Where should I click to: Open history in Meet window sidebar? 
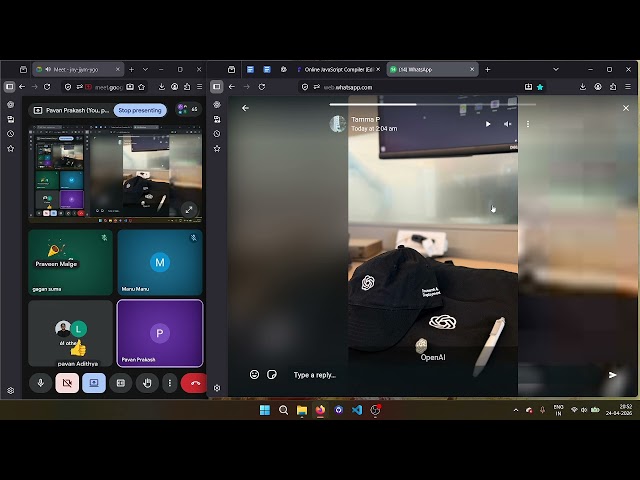[x=11, y=134]
